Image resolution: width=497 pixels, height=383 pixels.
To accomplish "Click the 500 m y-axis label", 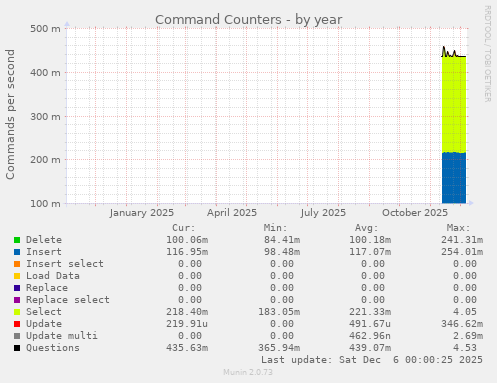I will pyautogui.click(x=45, y=29).
